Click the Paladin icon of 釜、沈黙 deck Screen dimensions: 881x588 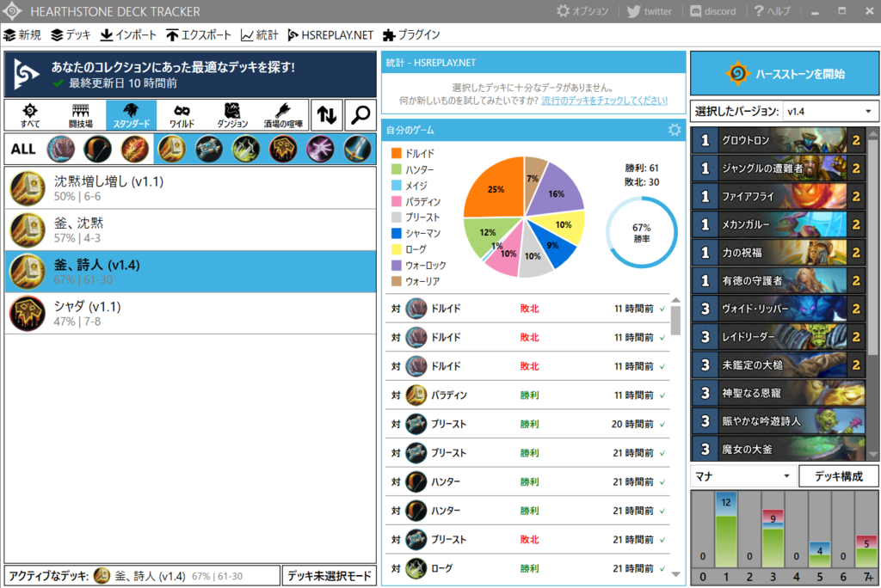pos(28,230)
